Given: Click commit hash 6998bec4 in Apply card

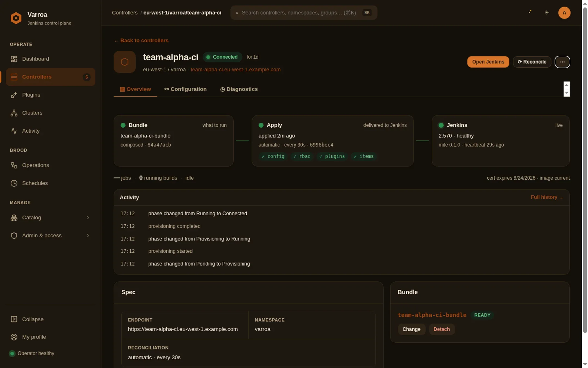Looking at the screenshot, I should click(x=321, y=145).
